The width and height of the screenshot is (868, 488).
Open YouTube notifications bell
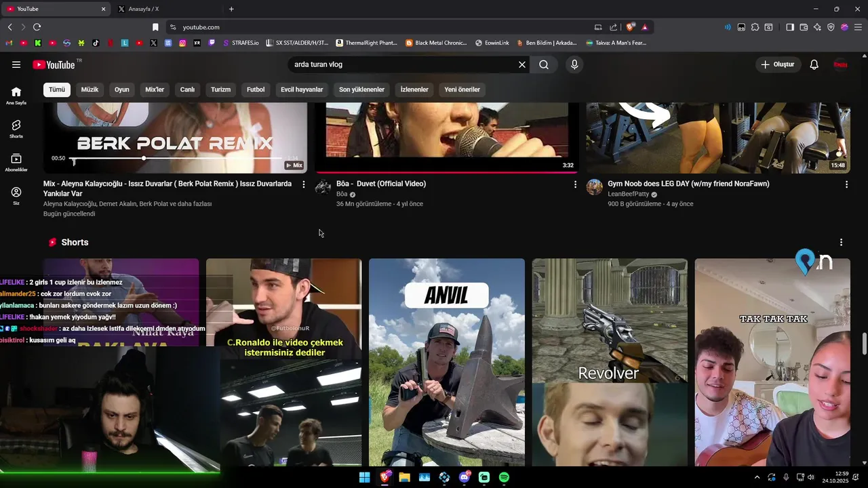[x=814, y=64]
